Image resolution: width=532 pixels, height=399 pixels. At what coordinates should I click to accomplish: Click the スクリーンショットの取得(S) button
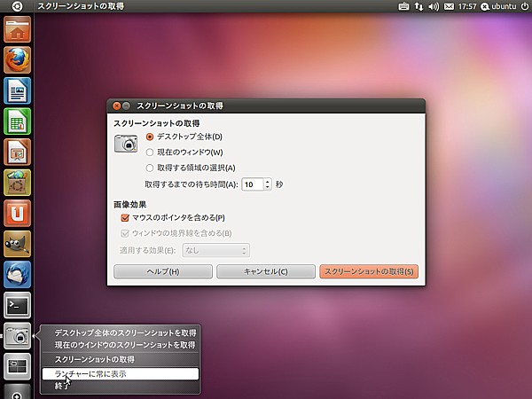pos(369,272)
